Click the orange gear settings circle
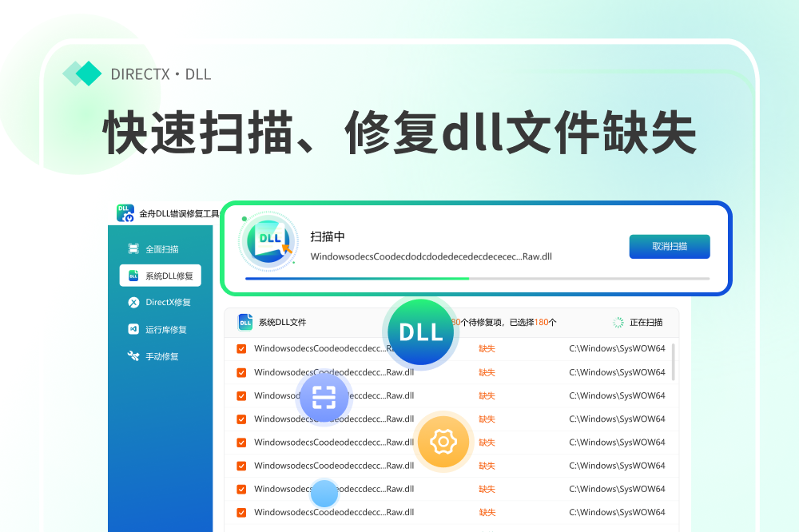 (443, 441)
